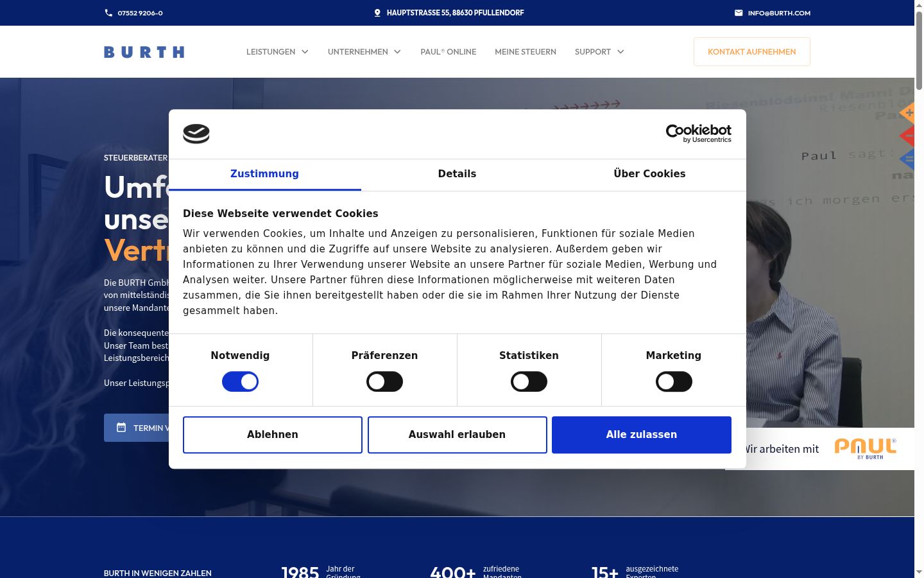Image resolution: width=924 pixels, height=578 pixels.
Task: Click the email envelope icon
Action: coord(739,13)
